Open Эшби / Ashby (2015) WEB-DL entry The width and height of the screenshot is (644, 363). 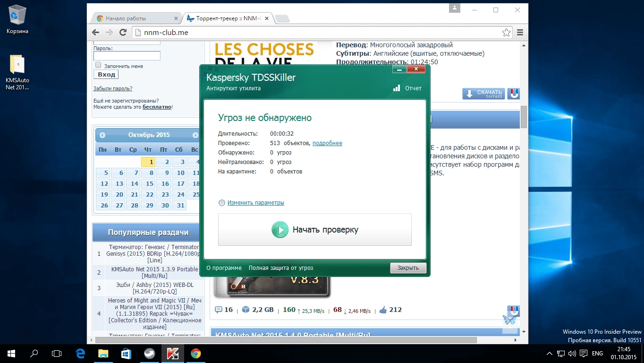154,288
